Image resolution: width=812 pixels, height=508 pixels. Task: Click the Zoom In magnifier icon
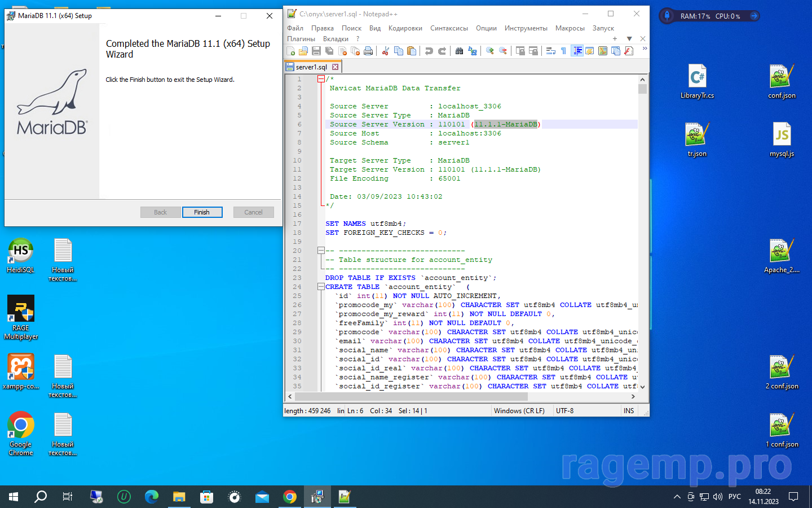point(490,51)
